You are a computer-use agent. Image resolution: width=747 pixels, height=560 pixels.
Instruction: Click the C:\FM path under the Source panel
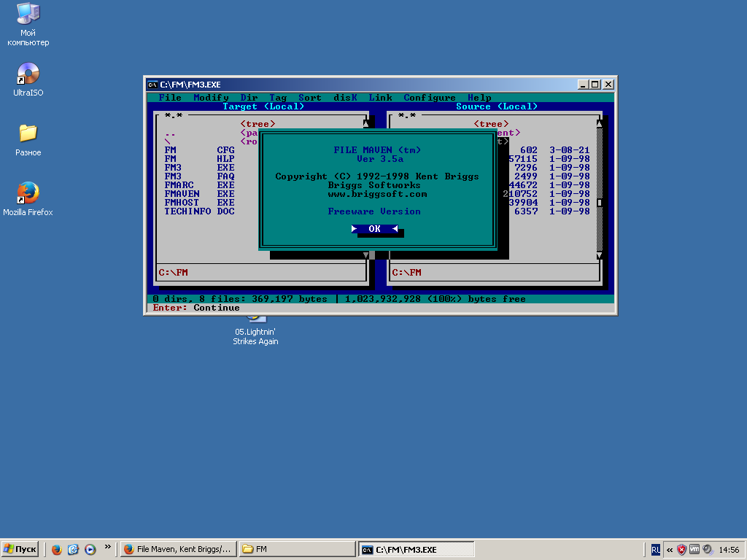coord(407,273)
